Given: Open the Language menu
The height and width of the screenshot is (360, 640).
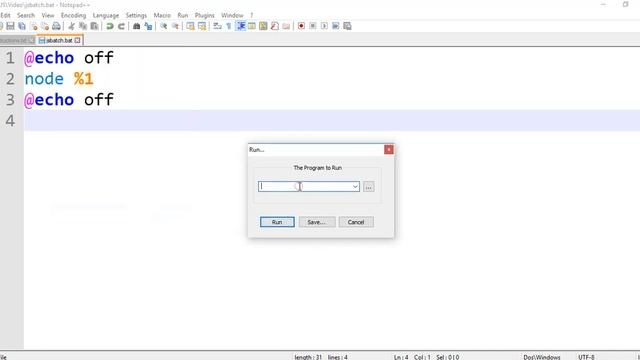Looking at the screenshot, I should (106, 15).
